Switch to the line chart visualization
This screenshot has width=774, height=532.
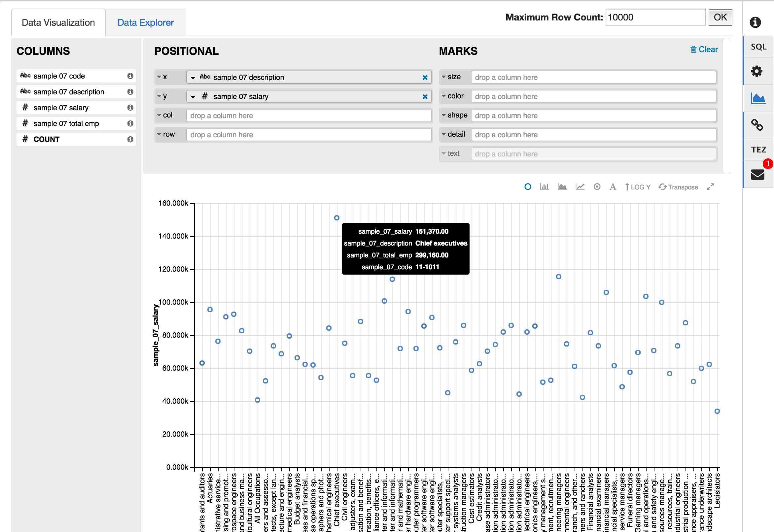point(580,187)
